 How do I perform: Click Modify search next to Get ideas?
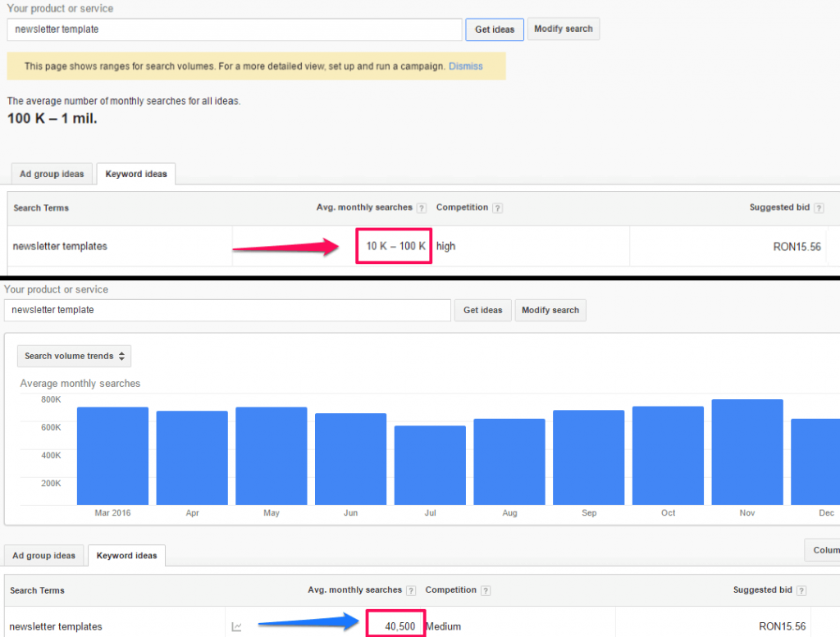click(x=564, y=29)
